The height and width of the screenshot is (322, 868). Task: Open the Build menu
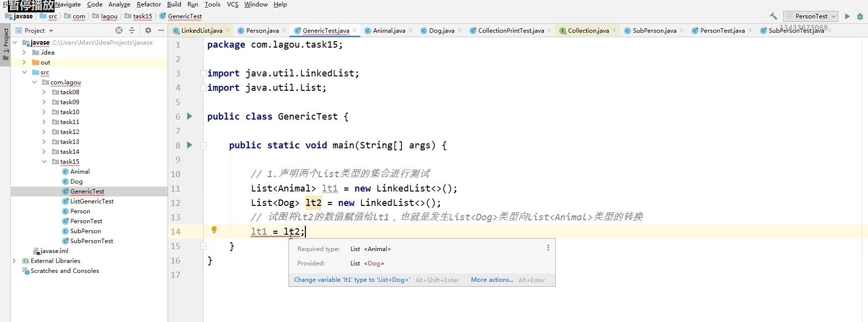[x=174, y=4]
